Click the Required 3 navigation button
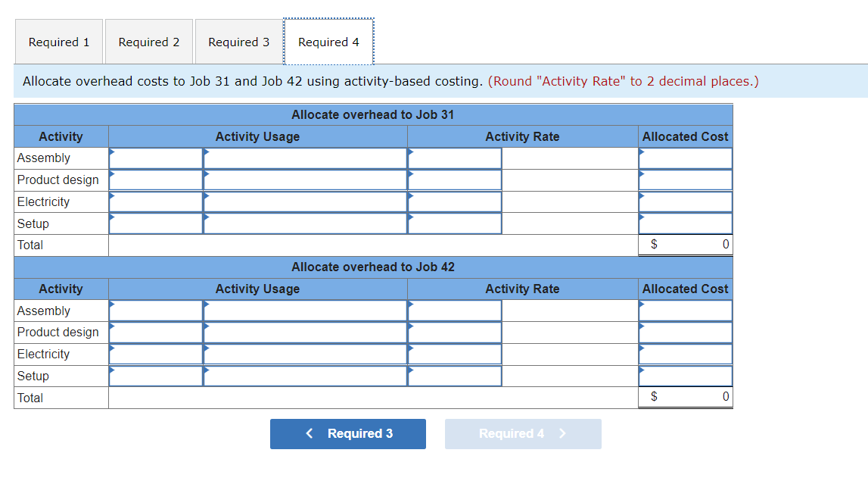868x481 pixels. (347, 433)
